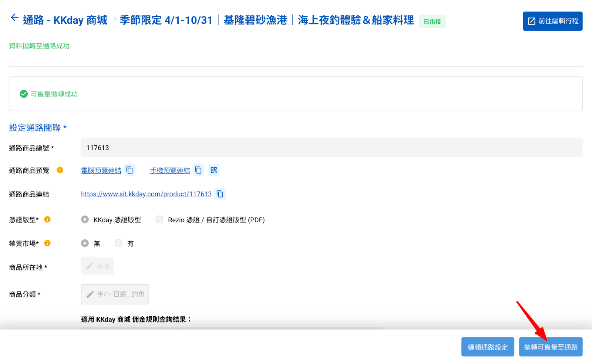Open info tooltip beside 禁賣市場

point(47,243)
